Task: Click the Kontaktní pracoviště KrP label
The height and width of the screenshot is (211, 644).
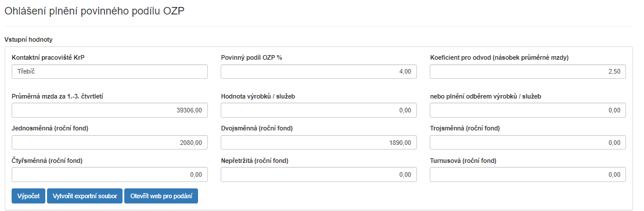Action: point(51,58)
